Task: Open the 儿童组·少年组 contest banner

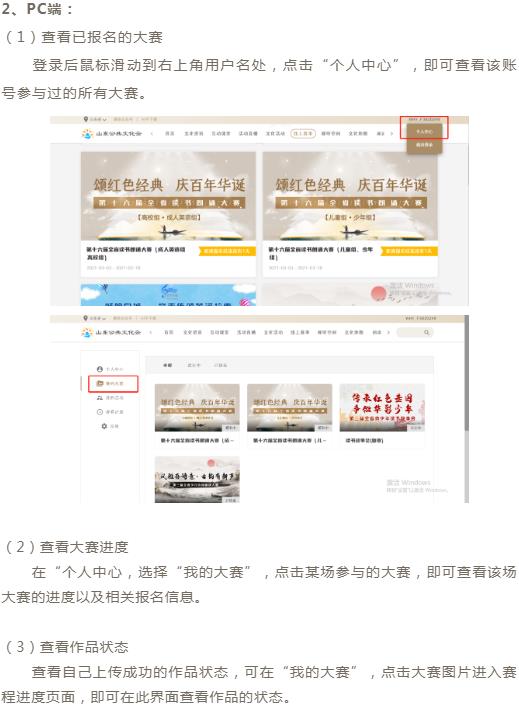Action: 350,196
